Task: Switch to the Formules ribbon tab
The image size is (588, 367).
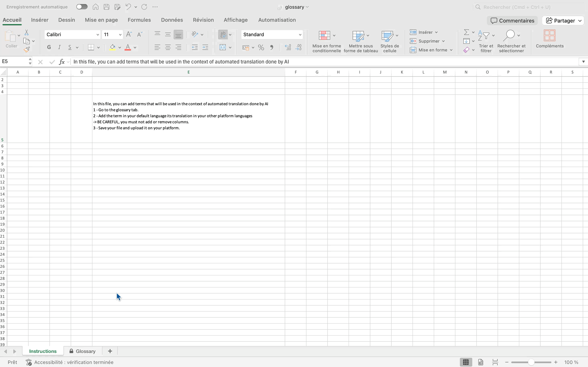Action: (x=139, y=20)
